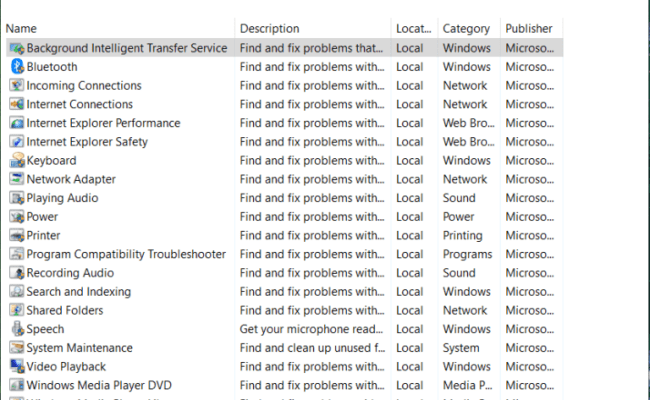Click the Keyboard troubleshooter icon
Viewport: 650px width, 400px height.
tap(17, 161)
